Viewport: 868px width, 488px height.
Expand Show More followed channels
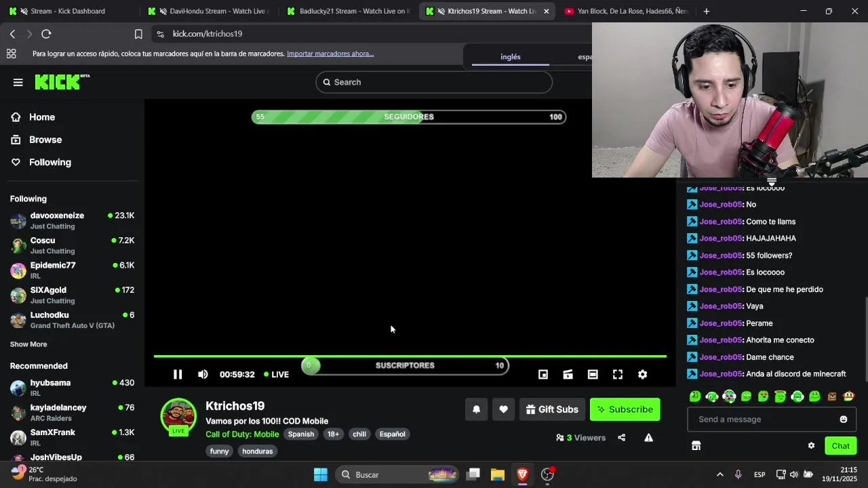(28, 344)
